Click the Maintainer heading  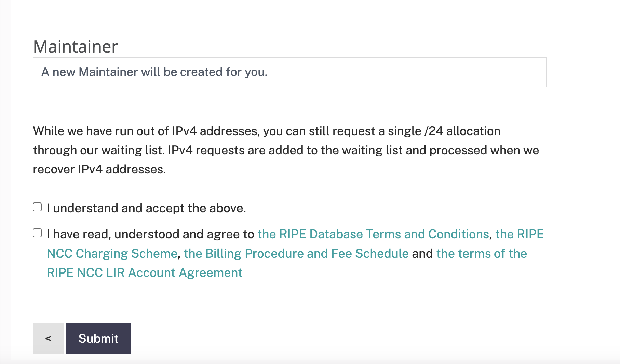(x=75, y=46)
